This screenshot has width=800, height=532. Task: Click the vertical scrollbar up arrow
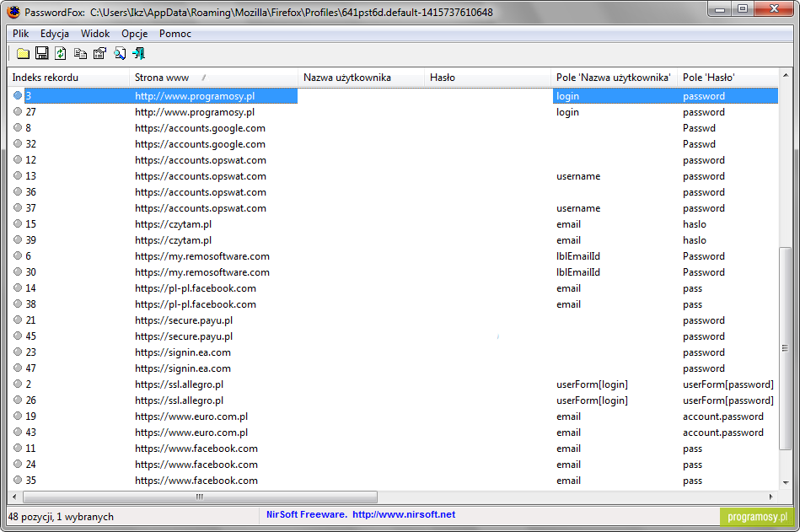point(785,76)
